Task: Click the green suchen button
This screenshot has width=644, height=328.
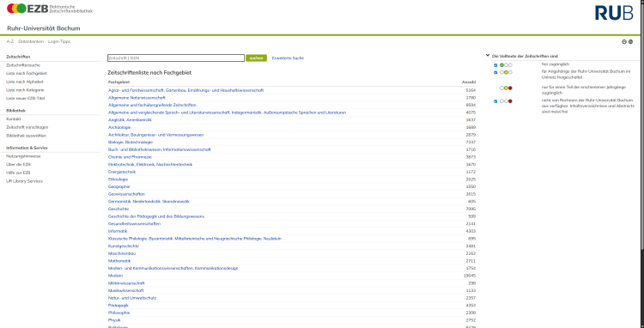Action: pos(256,58)
